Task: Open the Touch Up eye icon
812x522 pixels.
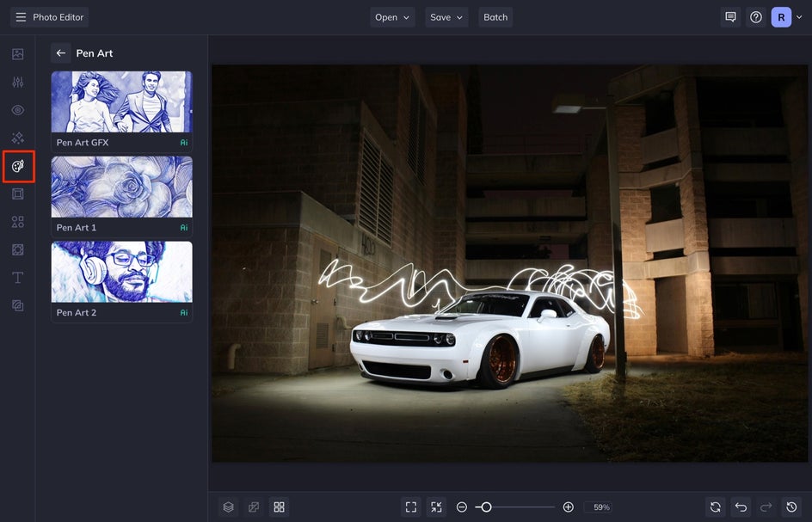Action: (x=17, y=110)
